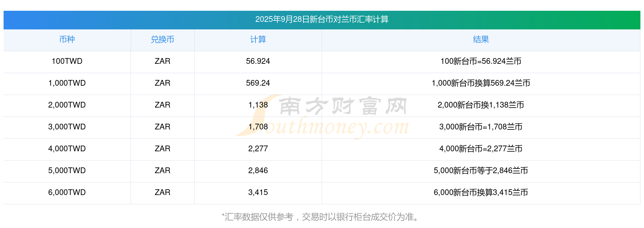Click result 5,000新台币等于2,846兰币
Screen dimensions: 644x228
pyautogui.click(x=481, y=171)
